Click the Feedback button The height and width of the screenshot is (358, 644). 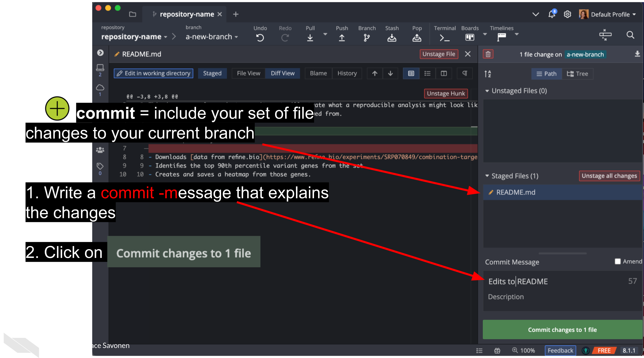[x=560, y=351]
